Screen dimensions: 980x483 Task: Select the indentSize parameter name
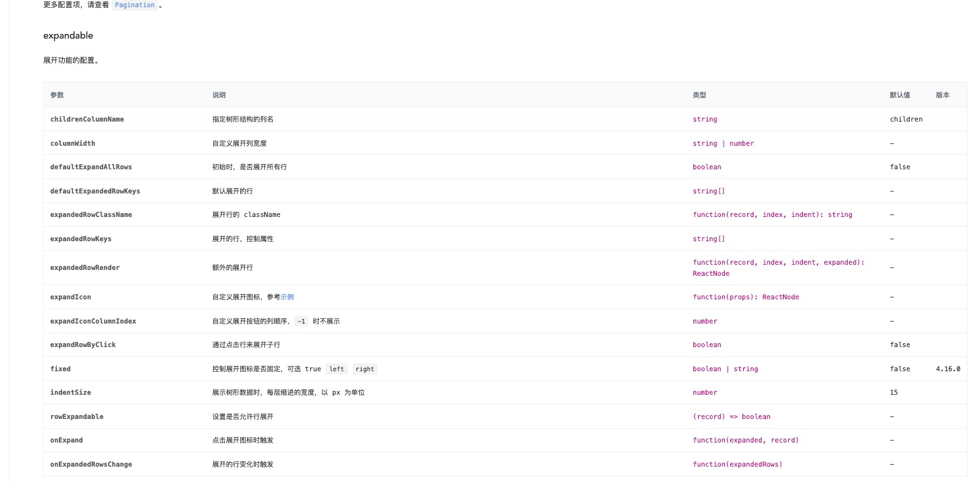point(71,392)
